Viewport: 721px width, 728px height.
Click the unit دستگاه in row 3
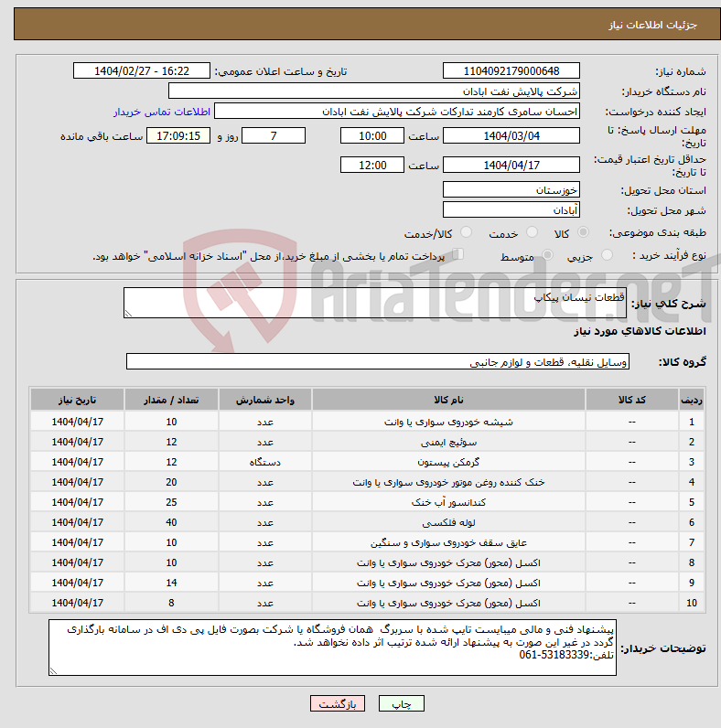[264, 463]
